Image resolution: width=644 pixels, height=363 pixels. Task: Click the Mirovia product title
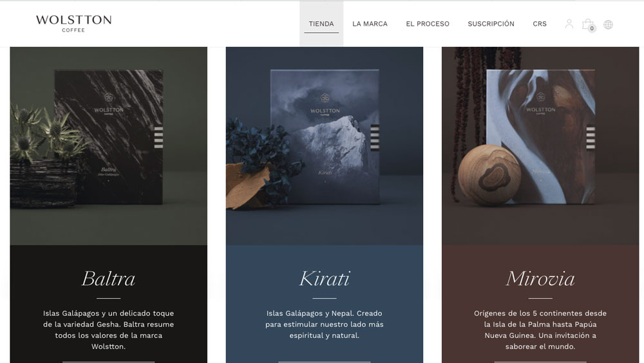[540, 279]
